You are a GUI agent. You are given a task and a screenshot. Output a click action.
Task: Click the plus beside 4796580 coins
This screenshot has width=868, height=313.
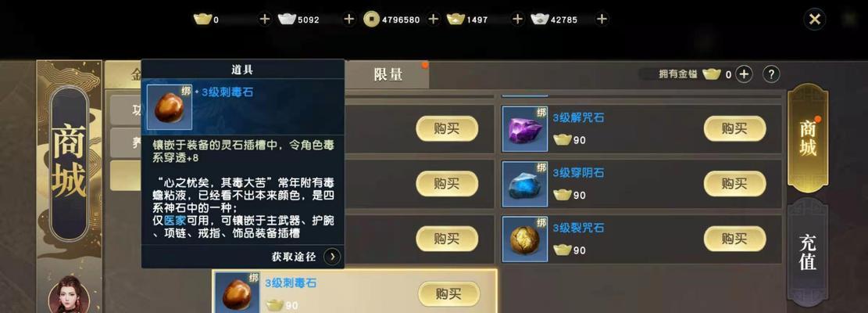[433, 20]
